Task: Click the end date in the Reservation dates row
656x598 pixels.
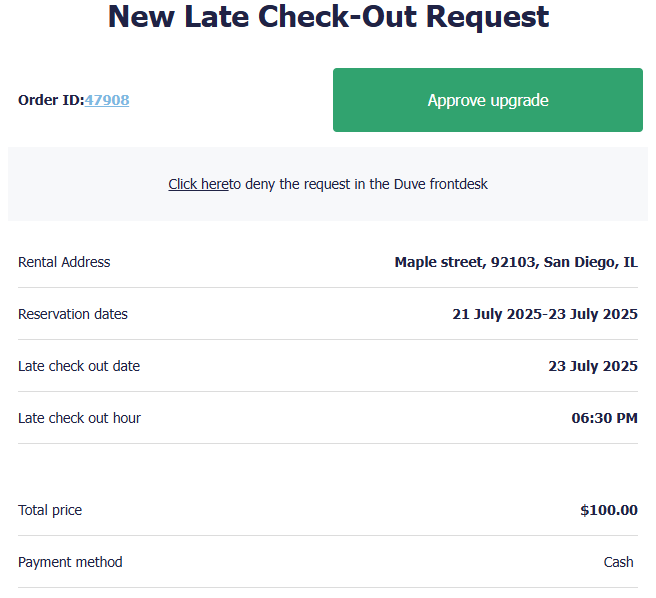Action: tap(592, 314)
